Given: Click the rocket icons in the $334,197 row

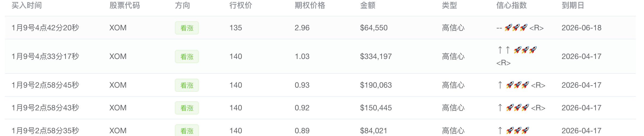Looking at the screenshot, I should point(525,50).
